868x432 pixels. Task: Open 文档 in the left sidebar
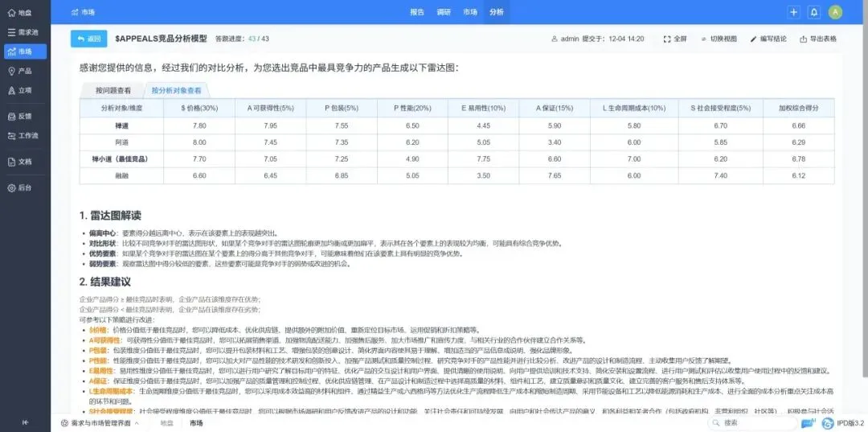20,162
